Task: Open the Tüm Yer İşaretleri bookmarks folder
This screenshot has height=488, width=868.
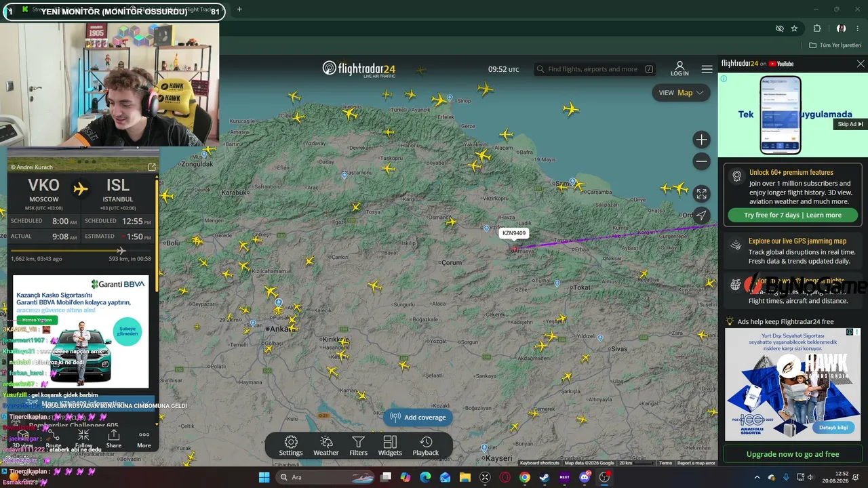Action: tap(835, 45)
